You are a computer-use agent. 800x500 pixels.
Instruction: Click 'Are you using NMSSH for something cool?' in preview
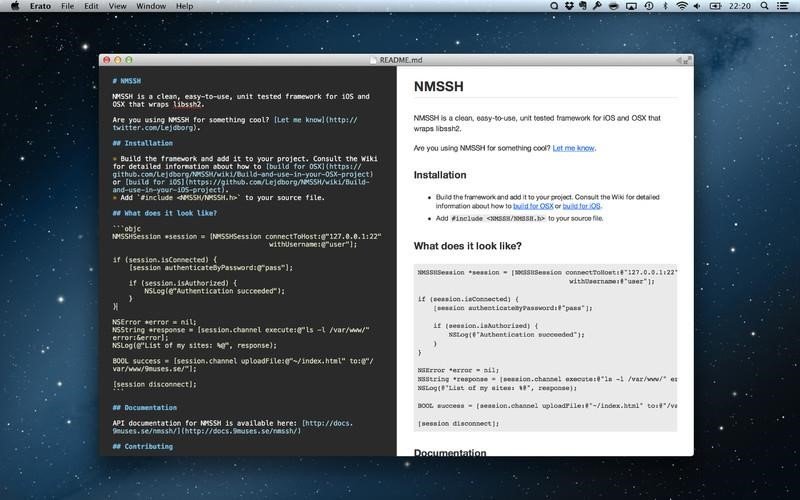pyautogui.click(x=482, y=148)
